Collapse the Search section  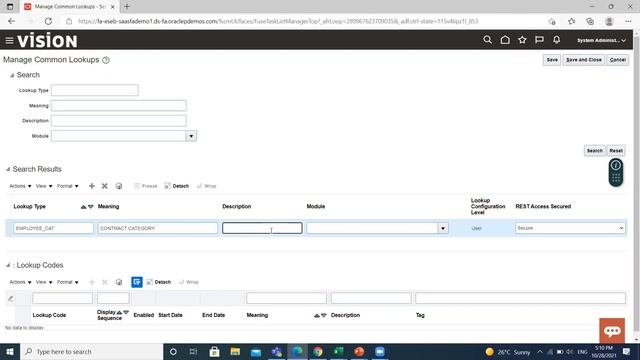[x=12, y=75]
